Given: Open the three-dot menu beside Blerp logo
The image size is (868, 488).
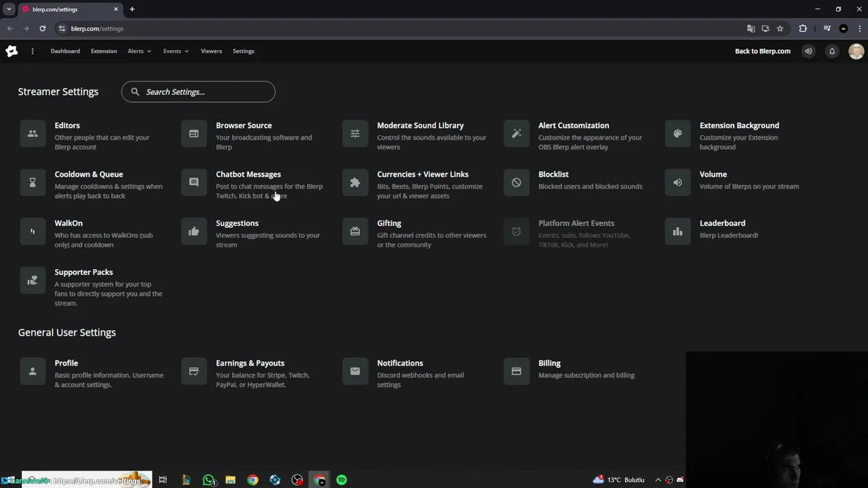Looking at the screenshot, I should coord(32,51).
